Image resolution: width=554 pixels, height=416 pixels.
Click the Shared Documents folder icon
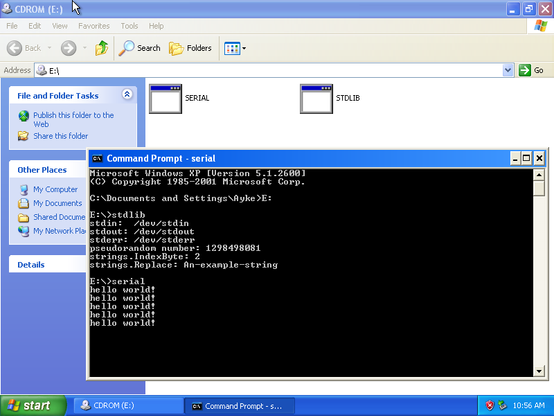pos(23,217)
